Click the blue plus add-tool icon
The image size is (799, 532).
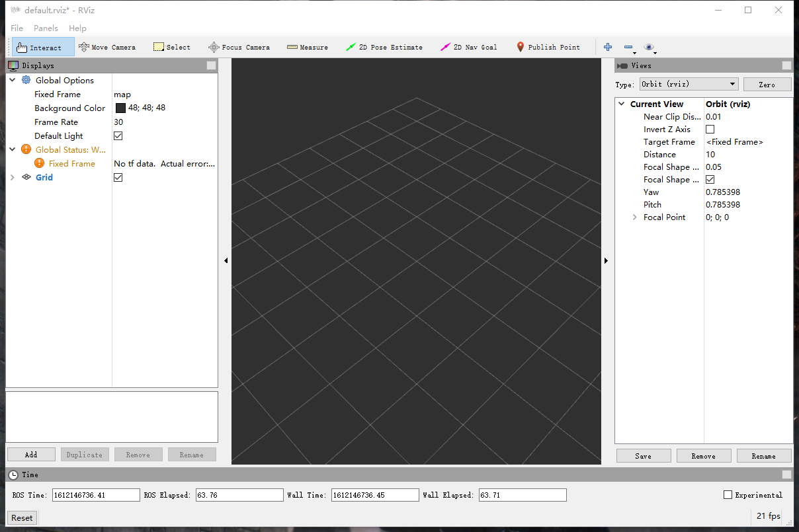[x=608, y=47]
